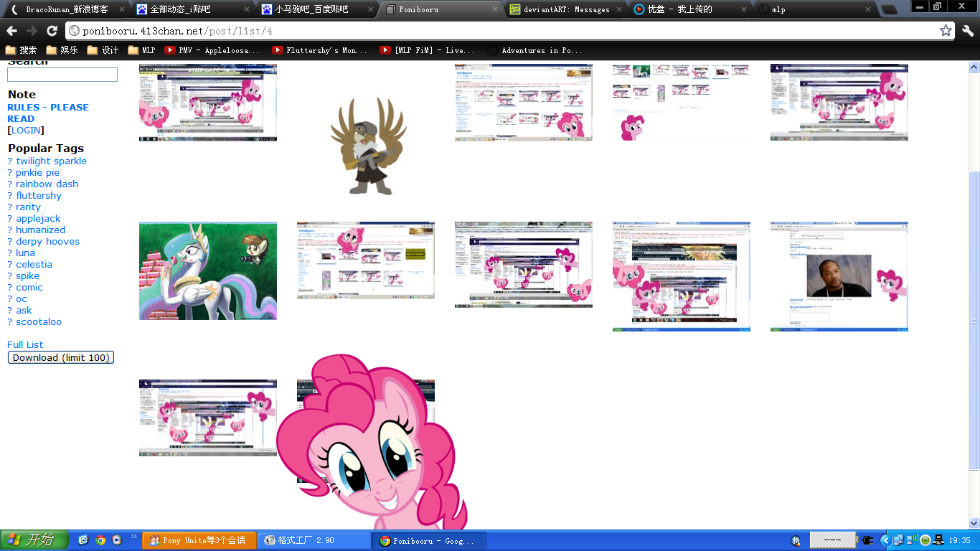Open the winged griffon character thumbnail
Viewport: 980px width, 551px height.
[x=366, y=145]
